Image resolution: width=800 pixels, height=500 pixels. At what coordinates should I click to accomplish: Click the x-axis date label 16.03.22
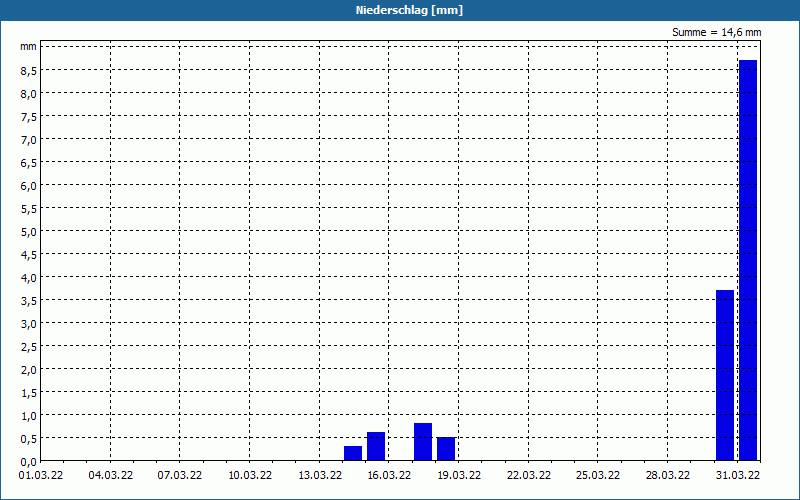coord(389,475)
